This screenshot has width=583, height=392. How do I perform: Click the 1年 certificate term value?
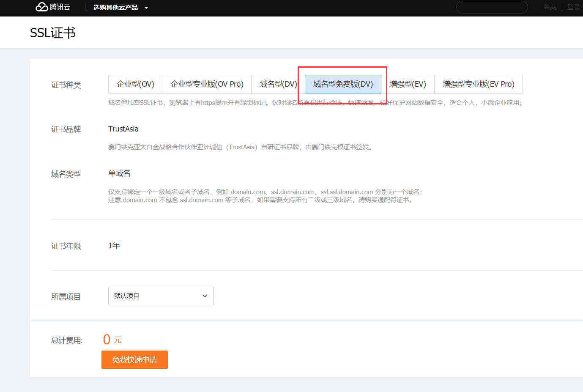coord(114,246)
